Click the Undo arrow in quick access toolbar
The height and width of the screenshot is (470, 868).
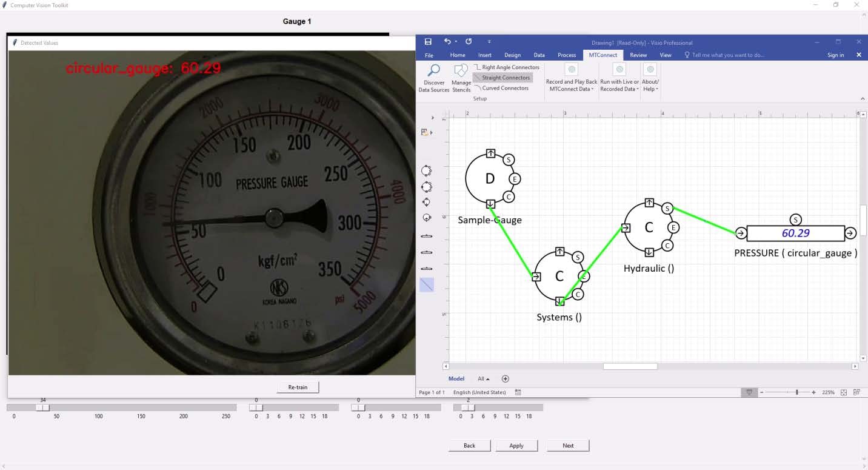pyautogui.click(x=447, y=42)
